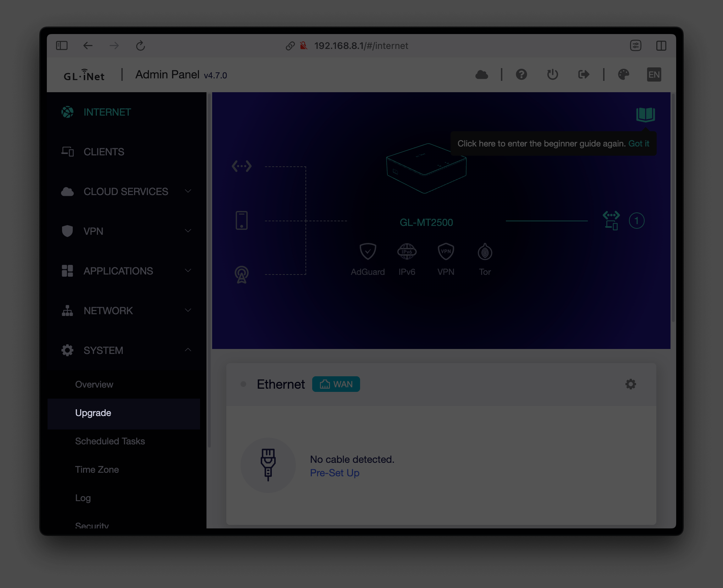Click the connected clients count icon

637,220
